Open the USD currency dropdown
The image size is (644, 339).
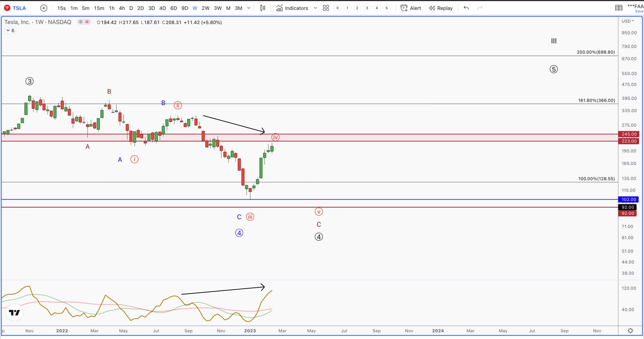(x=628, y=21)
